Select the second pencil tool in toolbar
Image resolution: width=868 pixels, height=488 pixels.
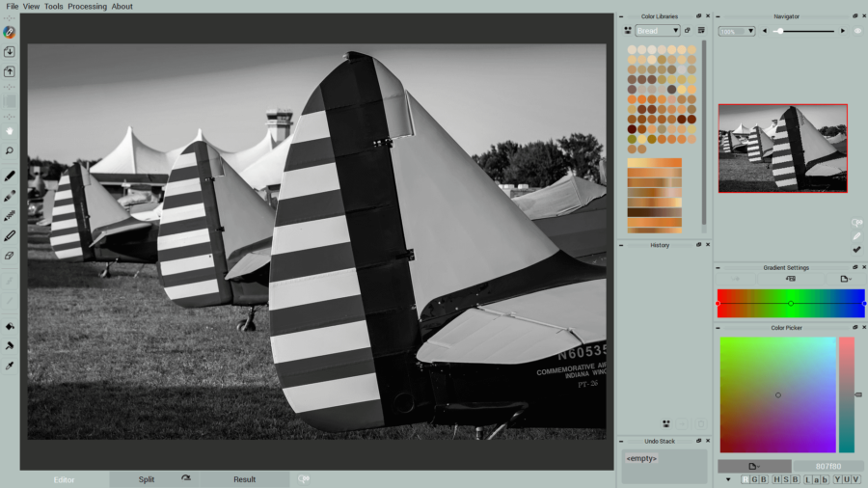coord(10,196)
